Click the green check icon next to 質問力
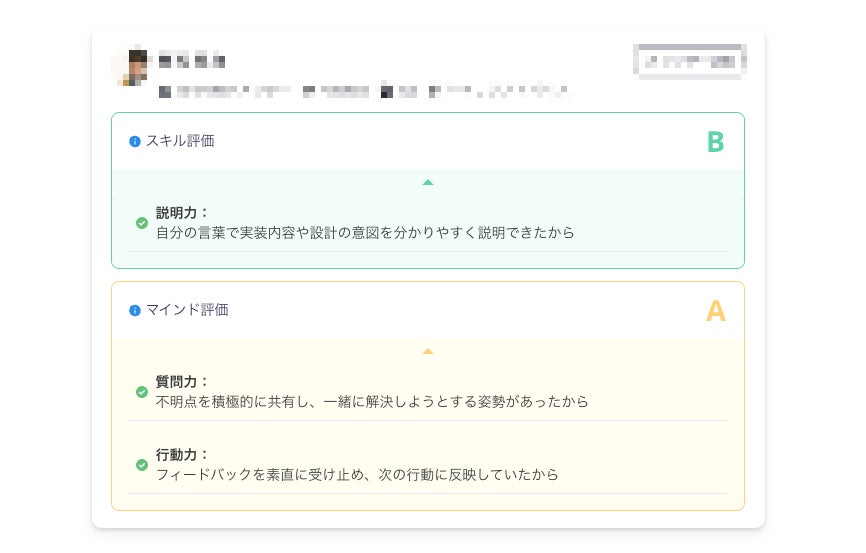Viewport: 866px width, 553px height. (x=142, y=392)
